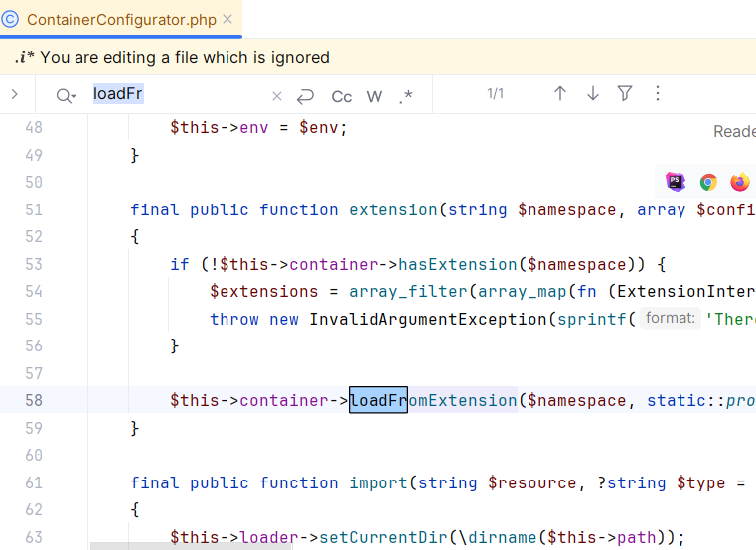The height and width of the screenshot is (550, 756).
Task: Open search history dropdown magnifier icon
Action: (66, 95)
